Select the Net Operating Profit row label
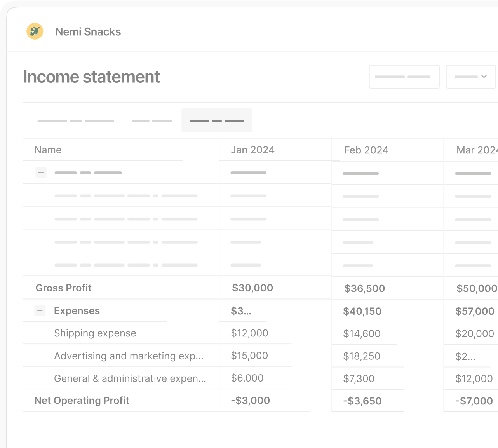 82,400
